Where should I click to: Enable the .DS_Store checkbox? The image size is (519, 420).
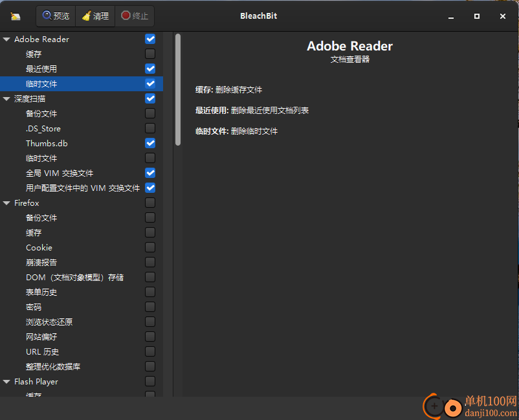click(x=150, y=128)
